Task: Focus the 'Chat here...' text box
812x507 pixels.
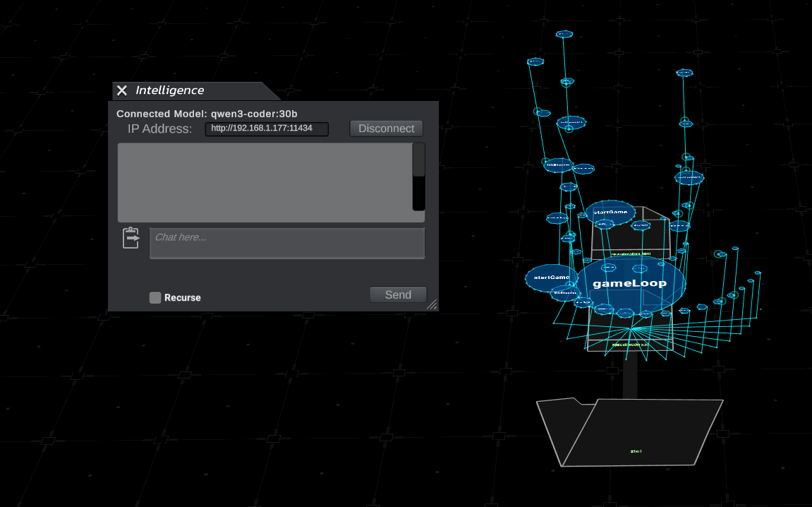Action: click(x=287, y=243)
